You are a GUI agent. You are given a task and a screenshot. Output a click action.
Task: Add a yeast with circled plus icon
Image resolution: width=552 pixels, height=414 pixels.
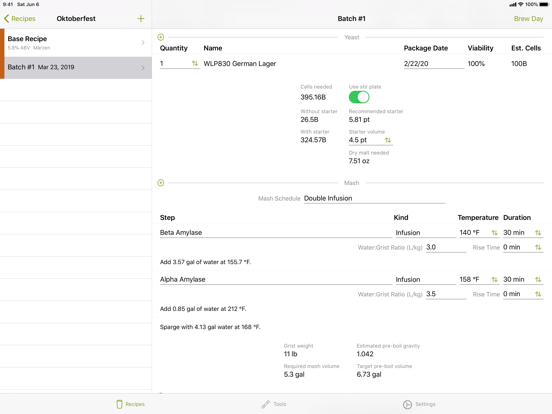161,37
